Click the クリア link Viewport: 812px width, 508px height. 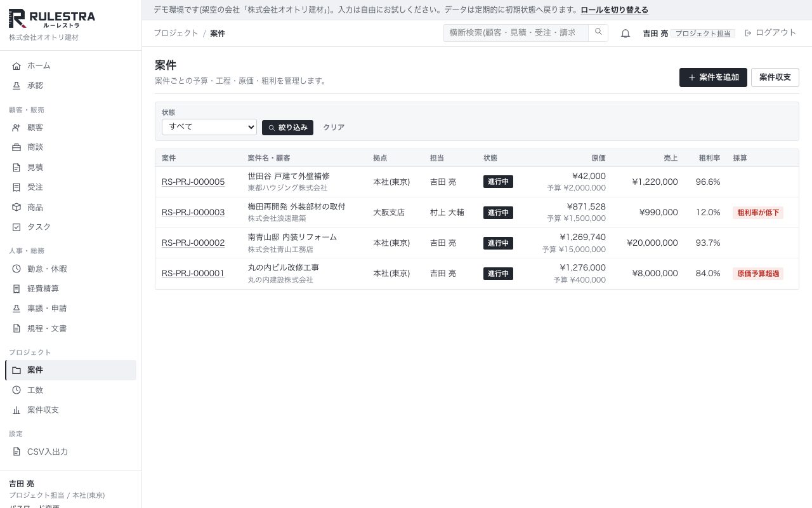[x=334, y=128]
